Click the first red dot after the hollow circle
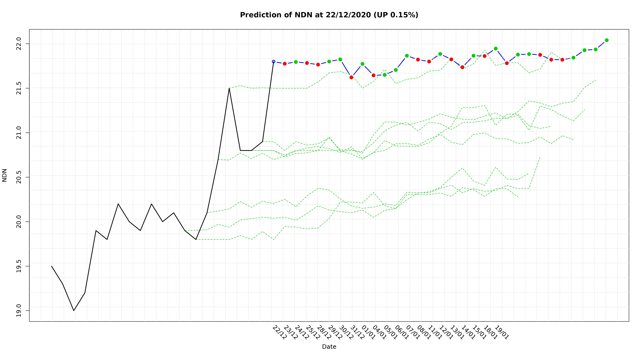The image size is (644, 358). [285, 64]
